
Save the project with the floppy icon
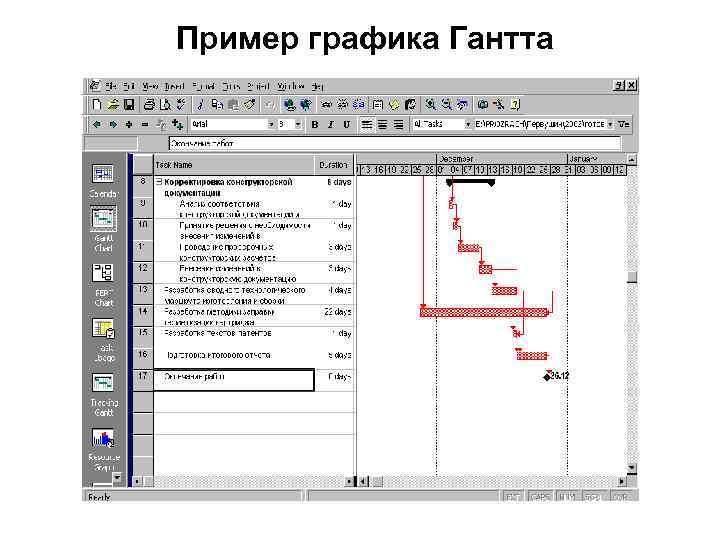[x=129, y=105]
